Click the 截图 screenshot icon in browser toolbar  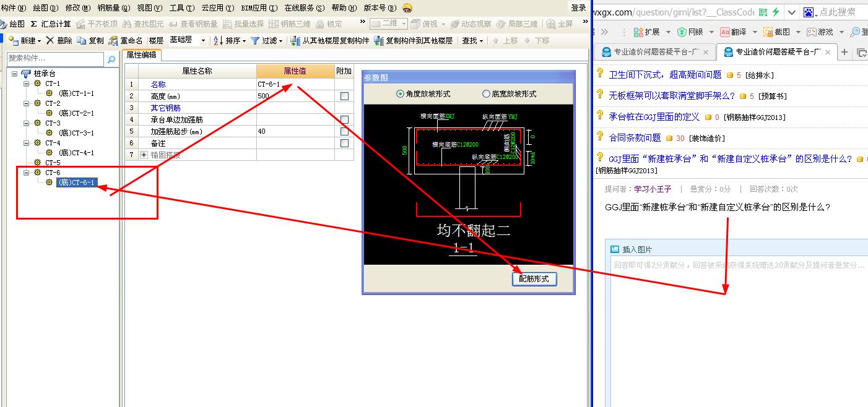(x=768, y=32)
